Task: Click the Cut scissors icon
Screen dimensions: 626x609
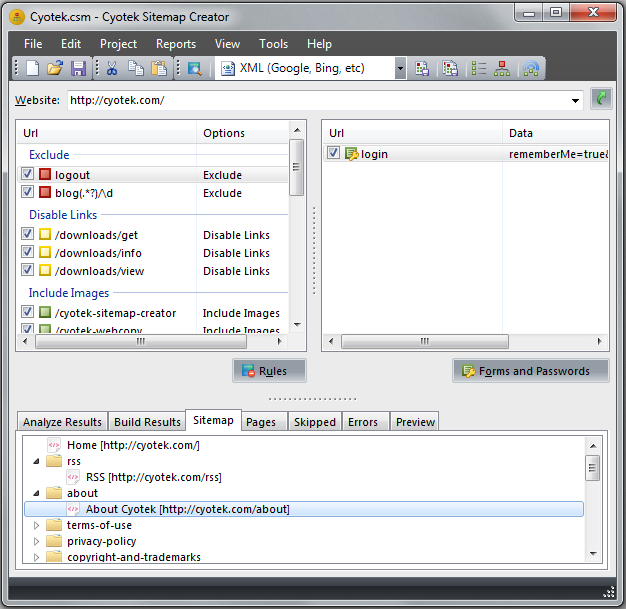Action: pyautogui.click(x=112, y=68)
